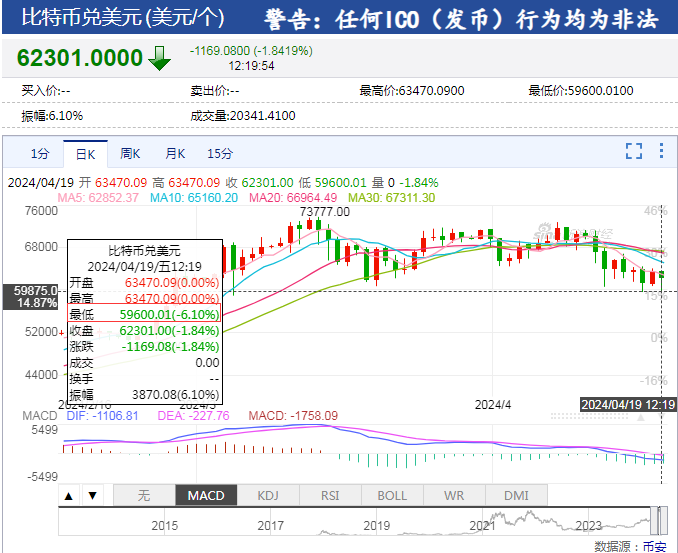Select the RSI indicator
The height and width of the screenshot is (553, 678).
pyautogui.click(x=330, y=495)
